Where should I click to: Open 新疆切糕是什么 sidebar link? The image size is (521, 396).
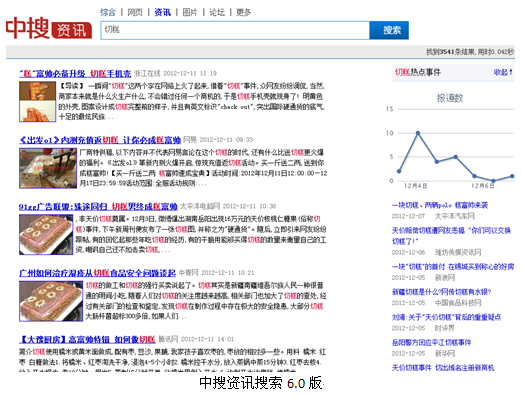[x=441, y=292]
